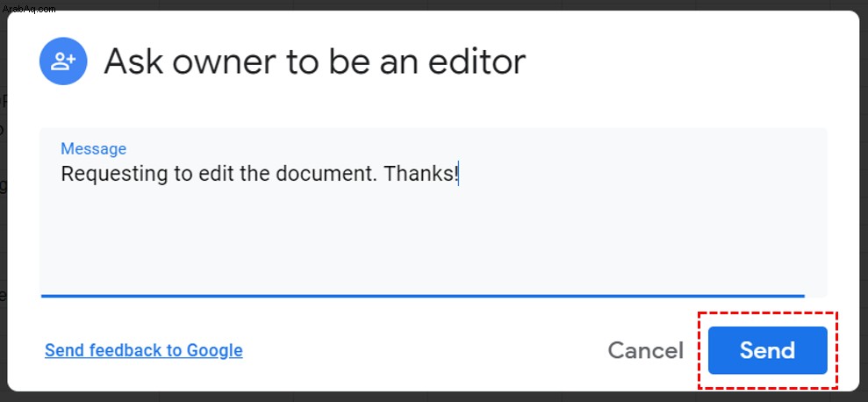Click the blue Message field label
This screenshot has width=868, height=402.
click(93, 148)
